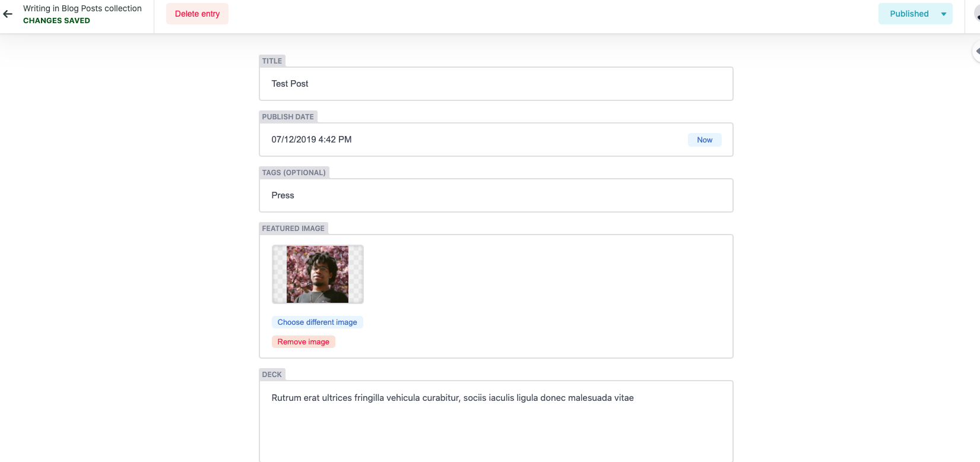Click the FEATURED IMAGE label
980x462 pixels.
coord(293,228)
